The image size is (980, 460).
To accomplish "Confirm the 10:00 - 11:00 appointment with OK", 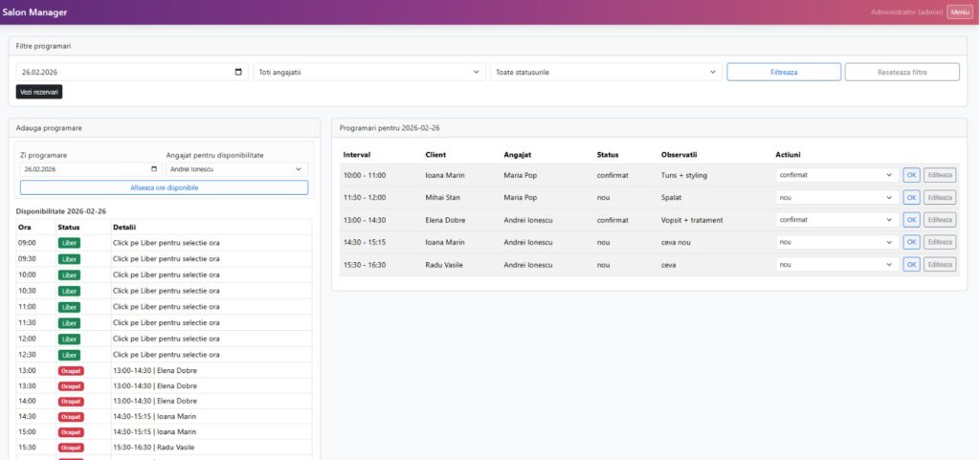I will point(911,176).
